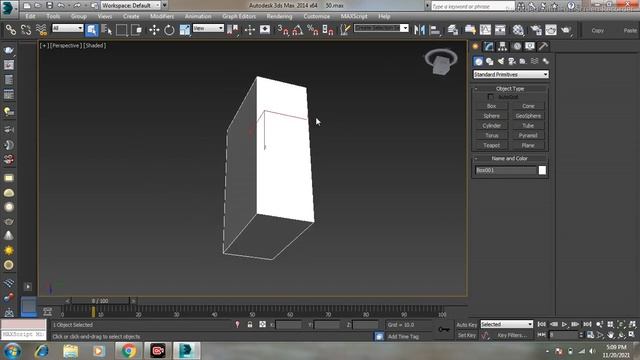Open the Hierarchy panel tab

click(502, 46)
